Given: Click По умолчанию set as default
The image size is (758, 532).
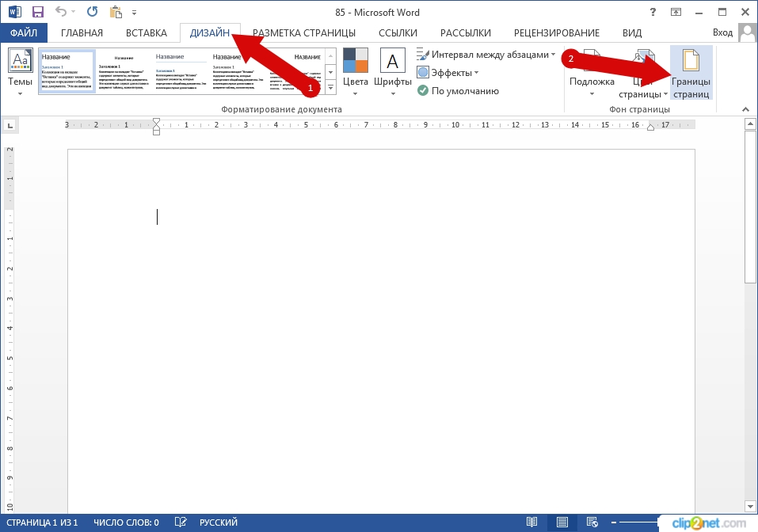Looking at the screenshot, I should (458, 91).
